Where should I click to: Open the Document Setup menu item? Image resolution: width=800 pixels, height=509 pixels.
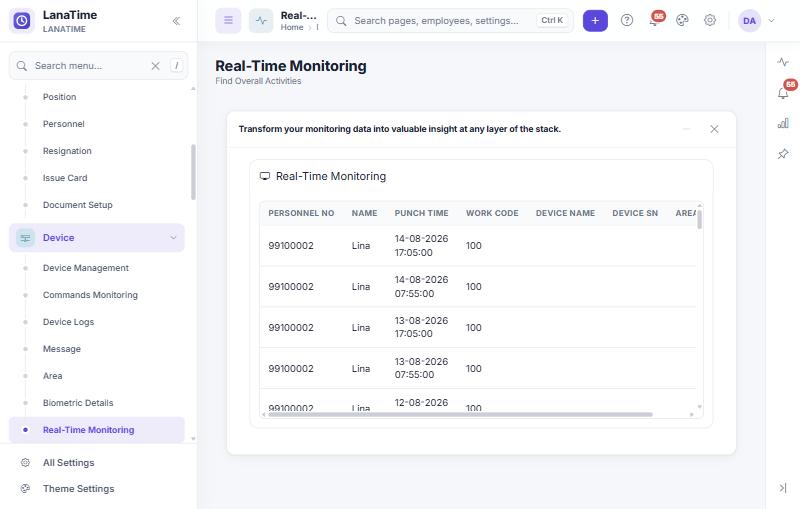pyautogui.click(x=78, y=205)
